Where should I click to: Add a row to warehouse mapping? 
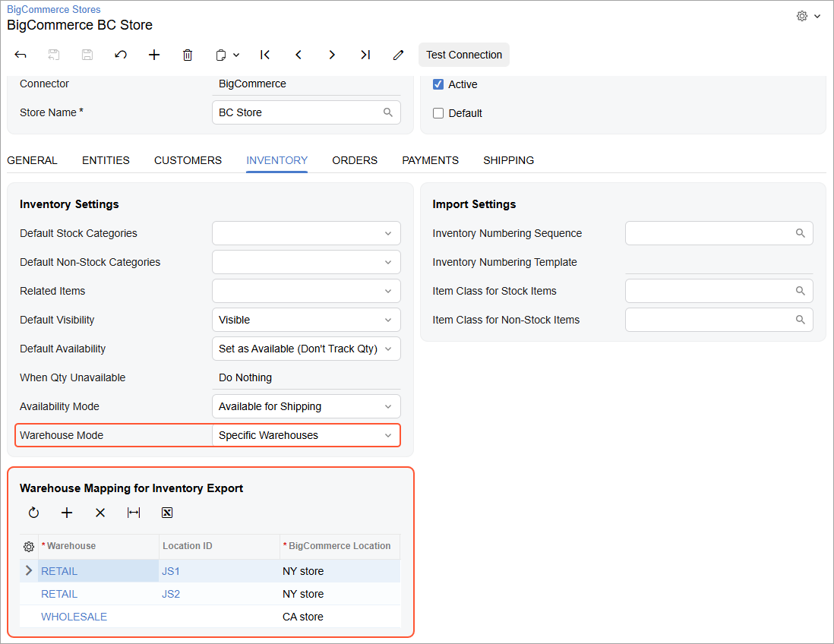point(67,513)
